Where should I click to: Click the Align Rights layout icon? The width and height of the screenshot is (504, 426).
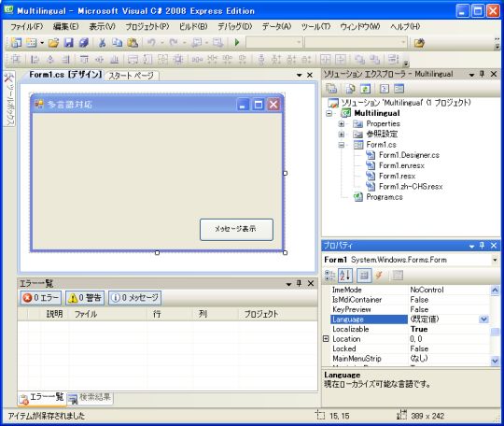(x=65, y=59)
